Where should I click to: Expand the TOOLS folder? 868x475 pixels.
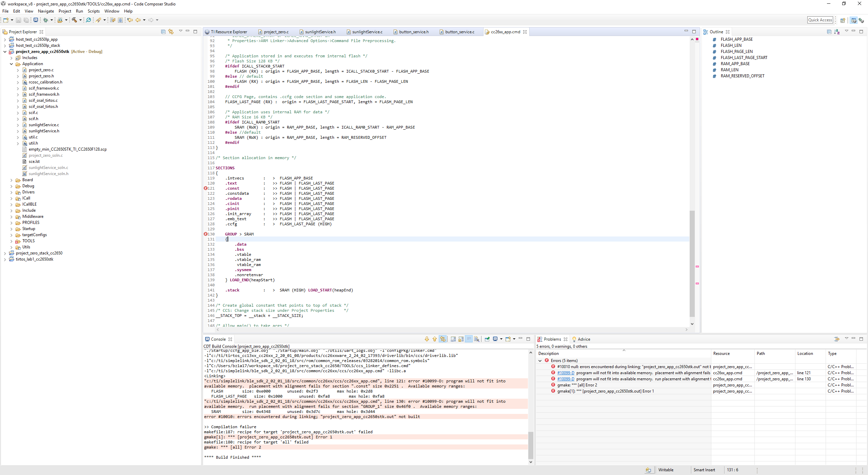[11, 241]
